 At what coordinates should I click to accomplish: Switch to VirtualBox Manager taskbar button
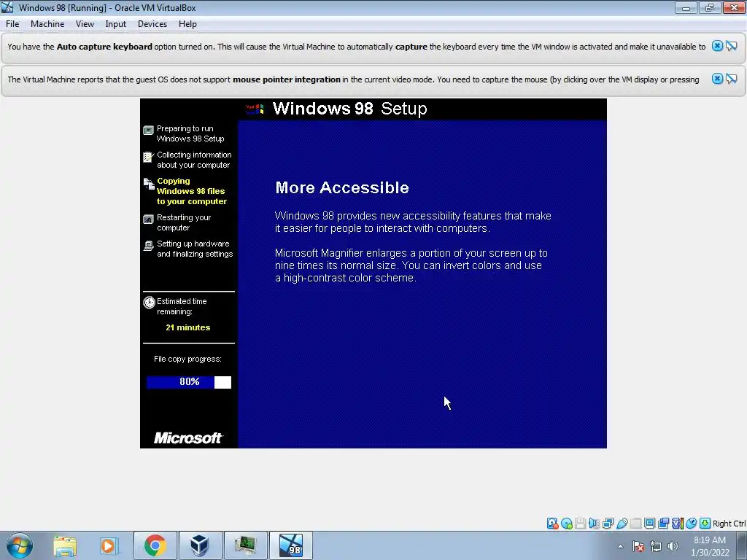click(x=200, y=545)
